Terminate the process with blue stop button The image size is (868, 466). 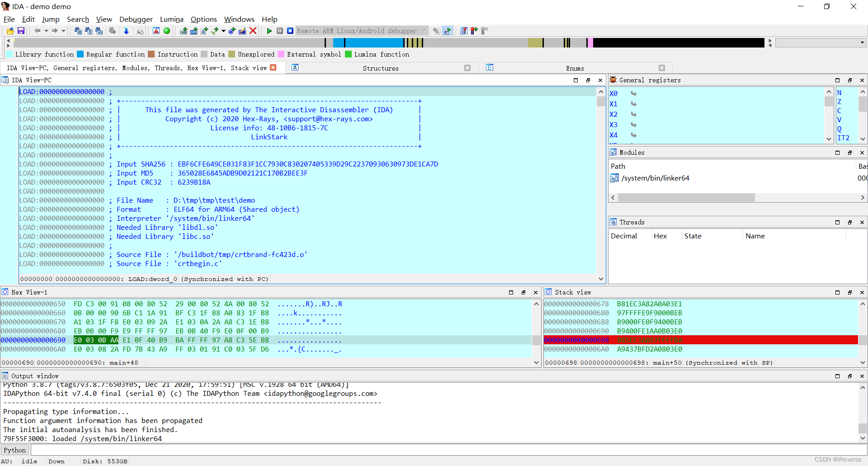[290, 31]
